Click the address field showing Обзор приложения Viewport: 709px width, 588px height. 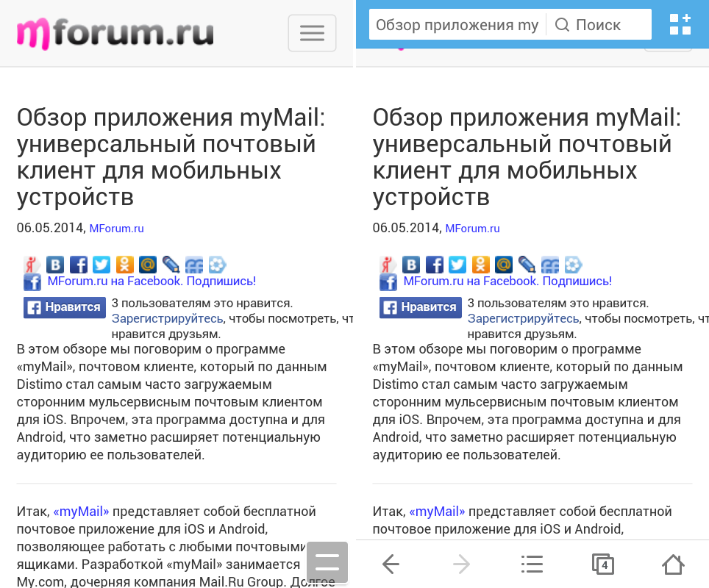(x=457, y=25)
